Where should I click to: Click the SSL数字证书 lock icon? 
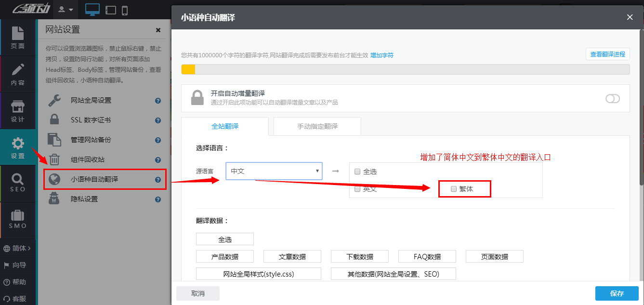point(54,120)
